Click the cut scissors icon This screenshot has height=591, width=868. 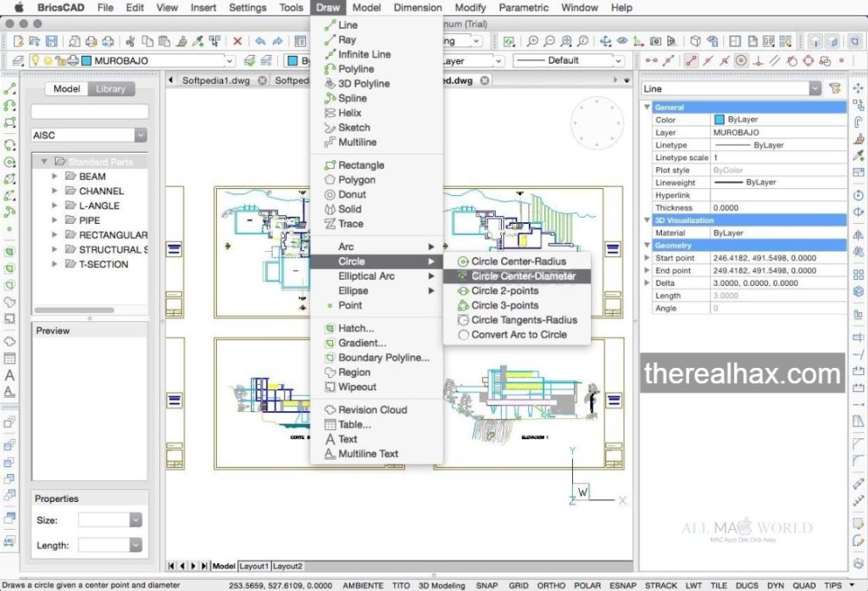click(x=131, y=41)
